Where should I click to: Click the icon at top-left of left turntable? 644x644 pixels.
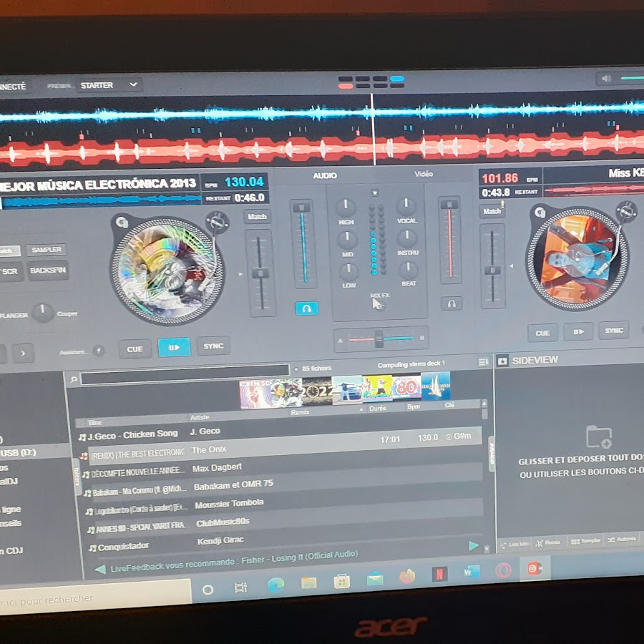122,223
